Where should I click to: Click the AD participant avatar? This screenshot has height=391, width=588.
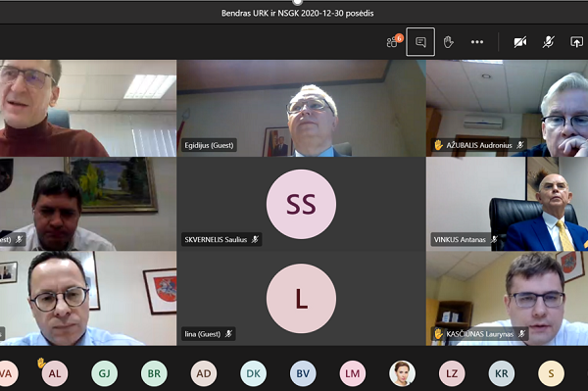[x=204, y=373]
